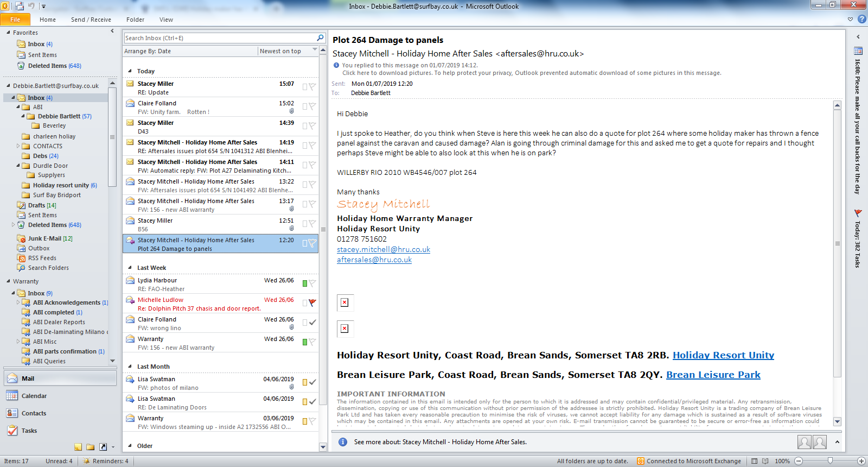Open the Shortcuts icon below navigation buttons
Screen dimensions: 868x467
tap(103, 447)
